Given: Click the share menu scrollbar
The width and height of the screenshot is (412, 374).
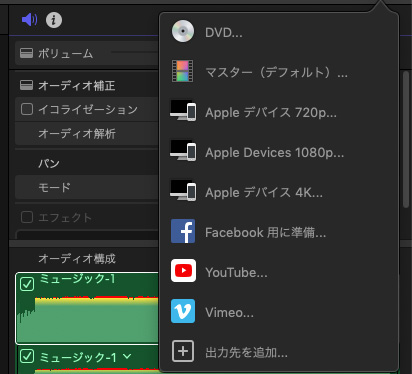Looking at the screenshot, I should [x=406, y=139].
